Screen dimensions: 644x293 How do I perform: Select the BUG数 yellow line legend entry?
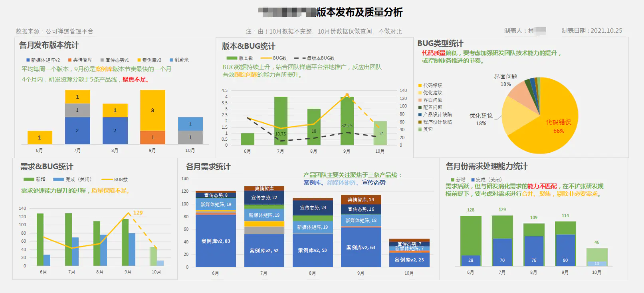tap(273, 58)
